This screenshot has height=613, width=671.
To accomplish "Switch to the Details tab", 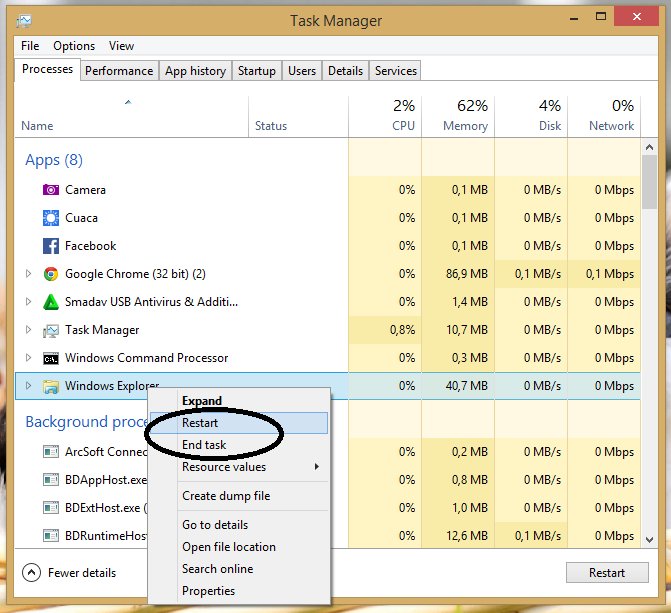I will pos(345,71).
